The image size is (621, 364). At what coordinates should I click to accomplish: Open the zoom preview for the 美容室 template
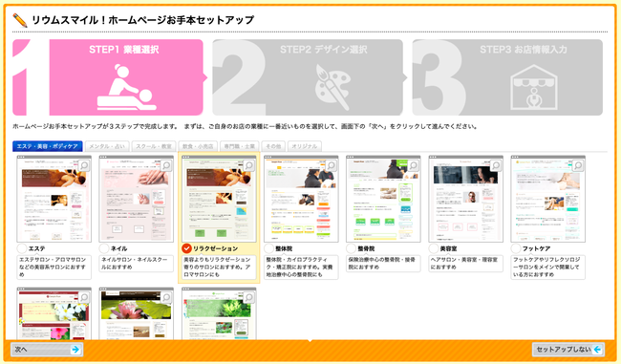click(x=496, y=165)
